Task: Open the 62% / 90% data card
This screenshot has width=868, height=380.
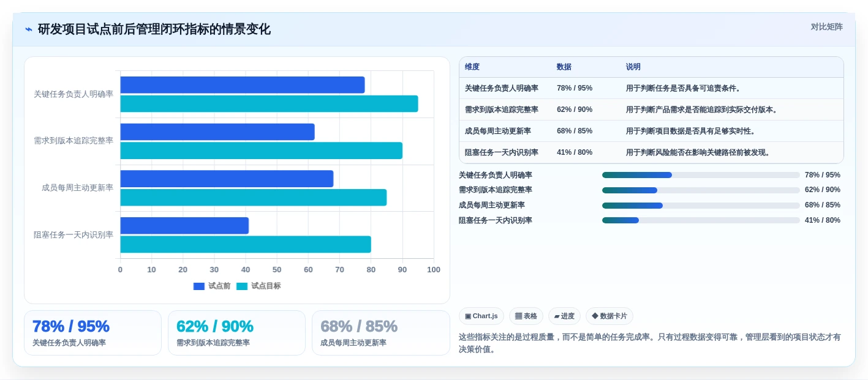Action: click(236, 333)
